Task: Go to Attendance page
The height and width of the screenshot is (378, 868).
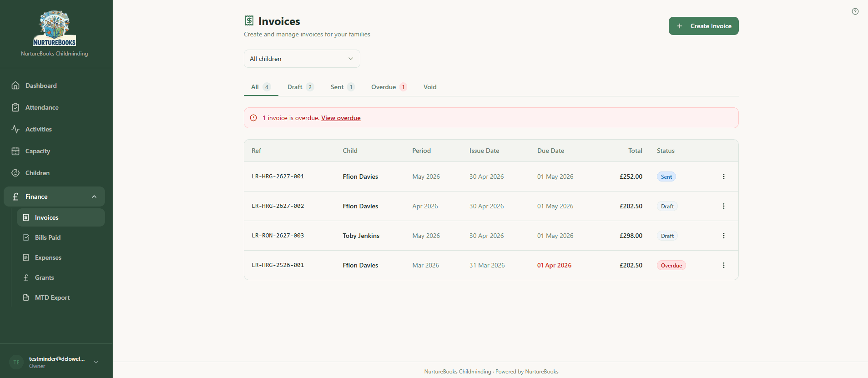Action: point(54,107)
